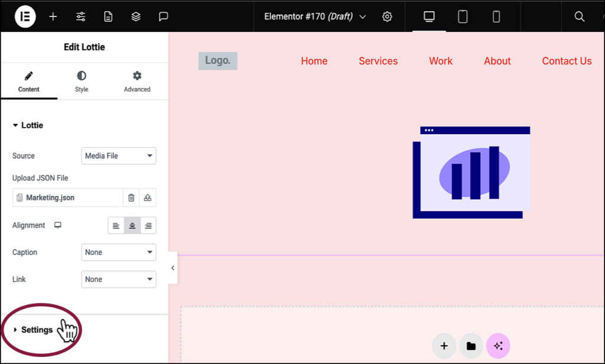Open Site Settings from the top toolbar
The image size is (605, 364).
tap(387, 16)
